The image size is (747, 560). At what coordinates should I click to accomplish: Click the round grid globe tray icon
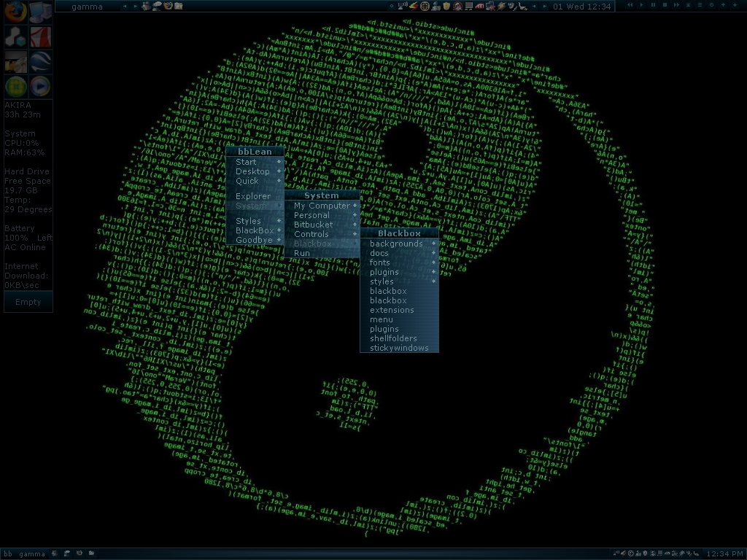[x=425, y=6]
